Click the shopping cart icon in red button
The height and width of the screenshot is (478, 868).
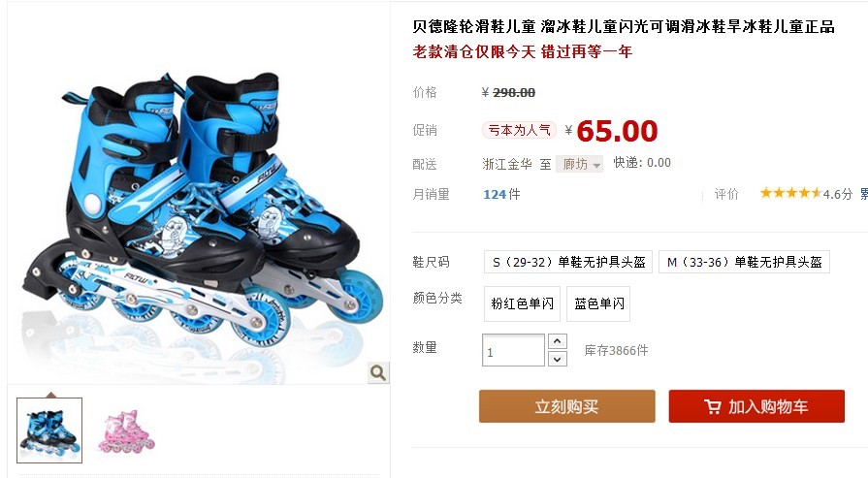(713, 406)
